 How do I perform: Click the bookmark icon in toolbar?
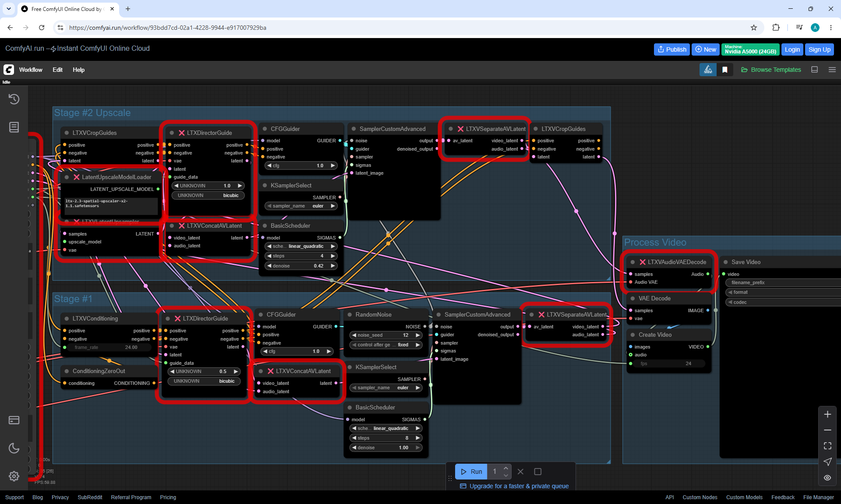point(725,70)
